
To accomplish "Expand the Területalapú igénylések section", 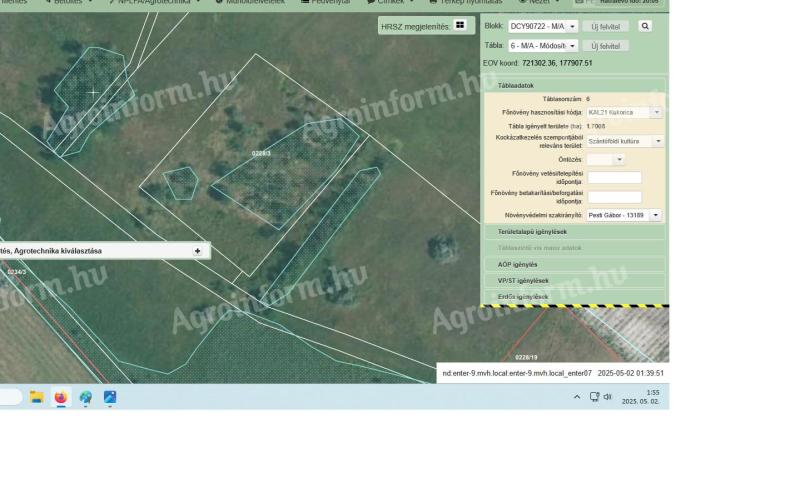I will (574, 232).
